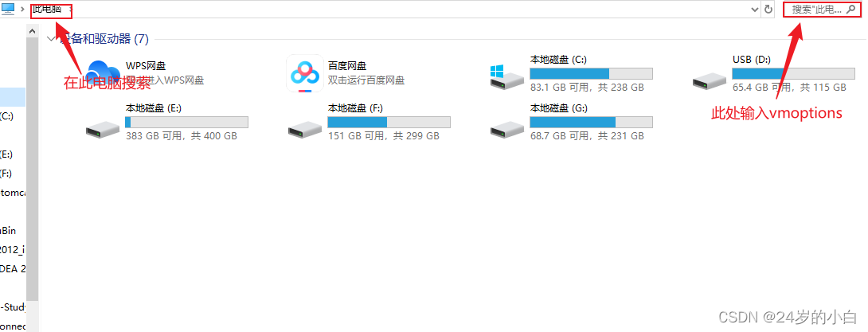868x332 pixels.
Task: Select the (F:) item in navigation pane
Action: click(x=6, y=174)
